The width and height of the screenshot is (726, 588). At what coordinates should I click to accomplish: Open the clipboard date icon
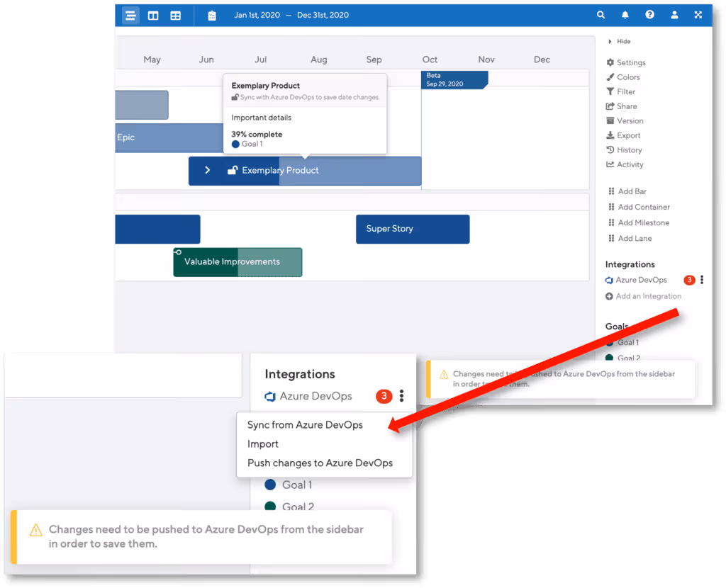pyautogui.click(x=211, y=16)
